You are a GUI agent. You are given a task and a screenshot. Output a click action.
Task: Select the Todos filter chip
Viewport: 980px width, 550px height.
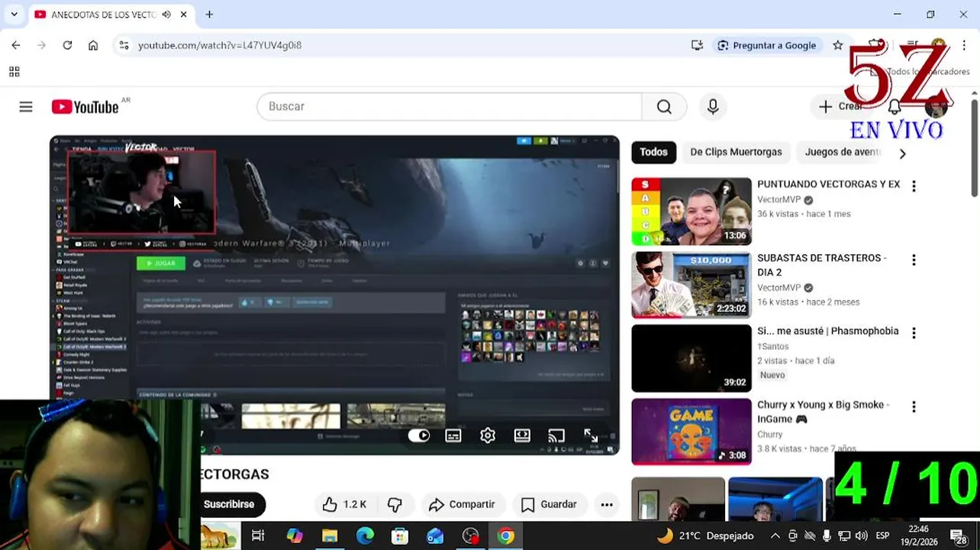(x=653, y=152)
